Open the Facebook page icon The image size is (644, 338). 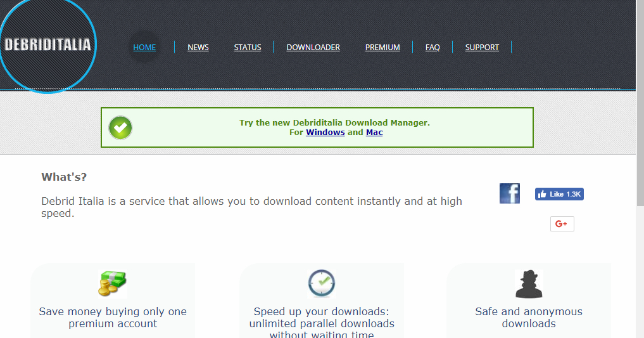pos(510,193)
